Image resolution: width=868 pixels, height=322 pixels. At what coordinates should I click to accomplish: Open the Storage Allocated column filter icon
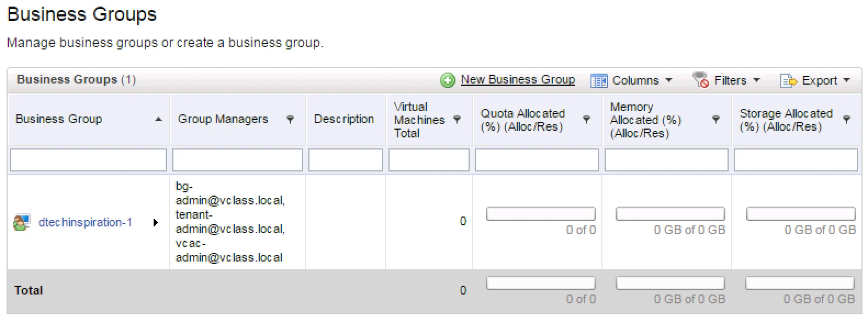pyautogui.click(x=846, y=119)
